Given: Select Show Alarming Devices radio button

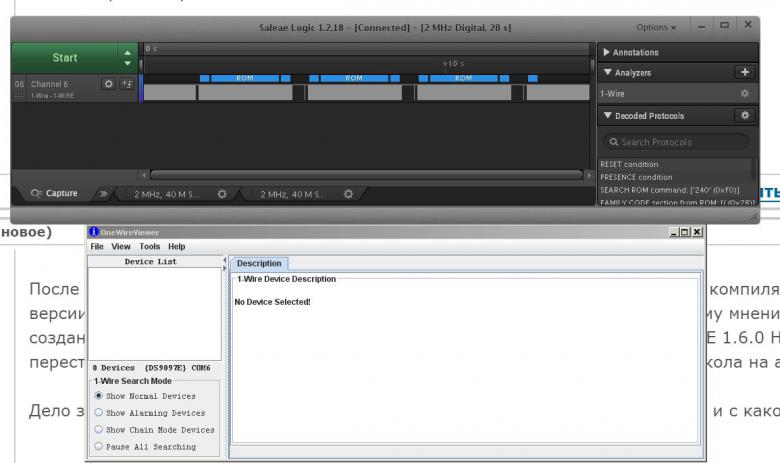Looking at the screenshot, I should click(98, 413).
